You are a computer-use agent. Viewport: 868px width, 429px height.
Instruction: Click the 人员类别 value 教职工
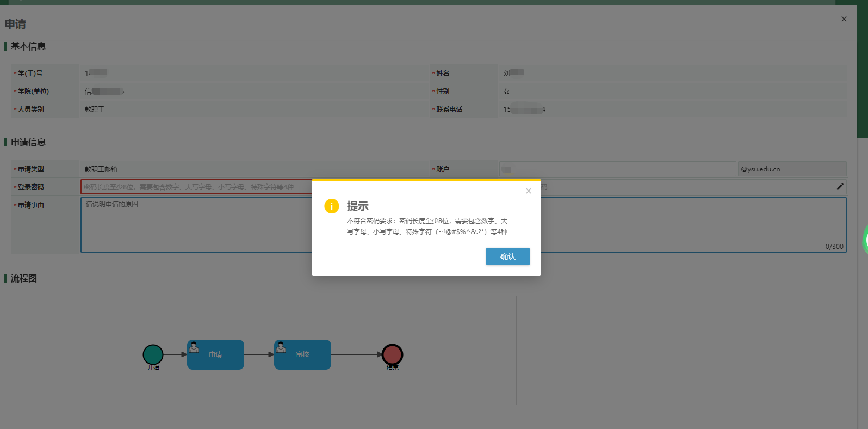pos(95,109)
